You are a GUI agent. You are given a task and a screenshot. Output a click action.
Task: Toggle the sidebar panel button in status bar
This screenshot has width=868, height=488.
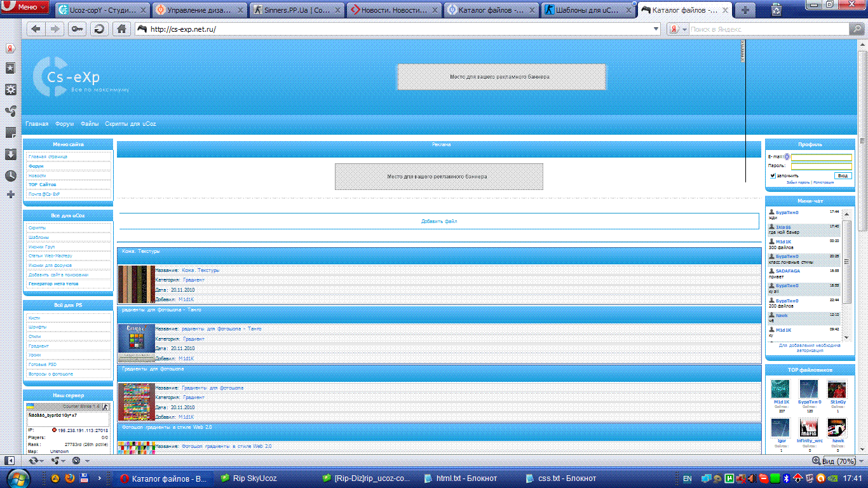10,460
